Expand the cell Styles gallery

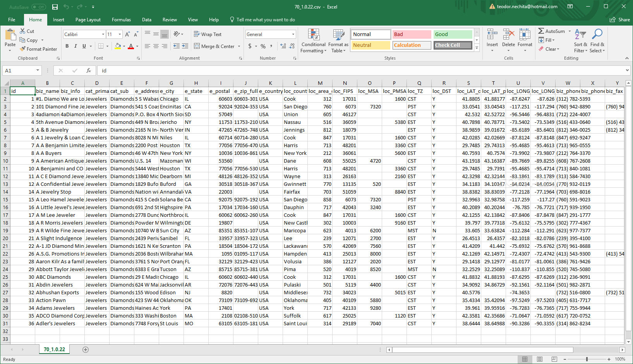(x=477, y=48)
